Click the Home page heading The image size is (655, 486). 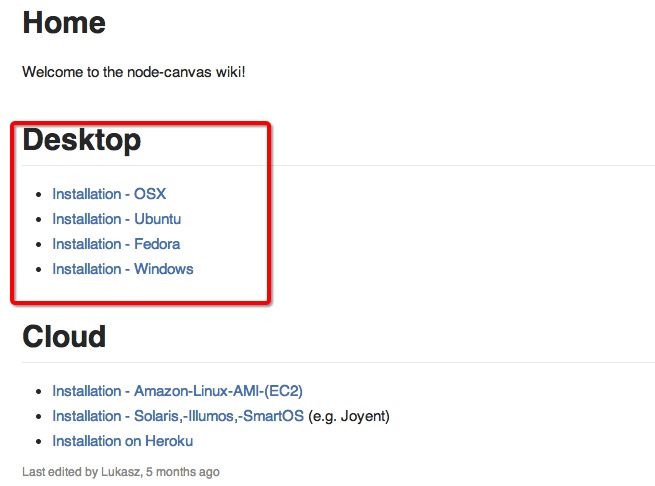pyautogui.click(x=64, y=23)
